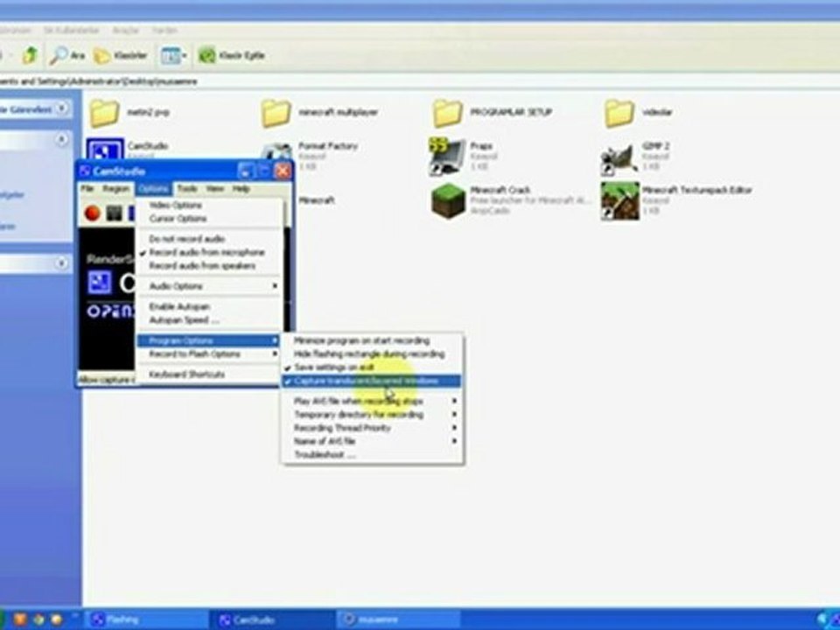Select the metin2 pvp folder
840x630 pixels.
pos(130,113)
